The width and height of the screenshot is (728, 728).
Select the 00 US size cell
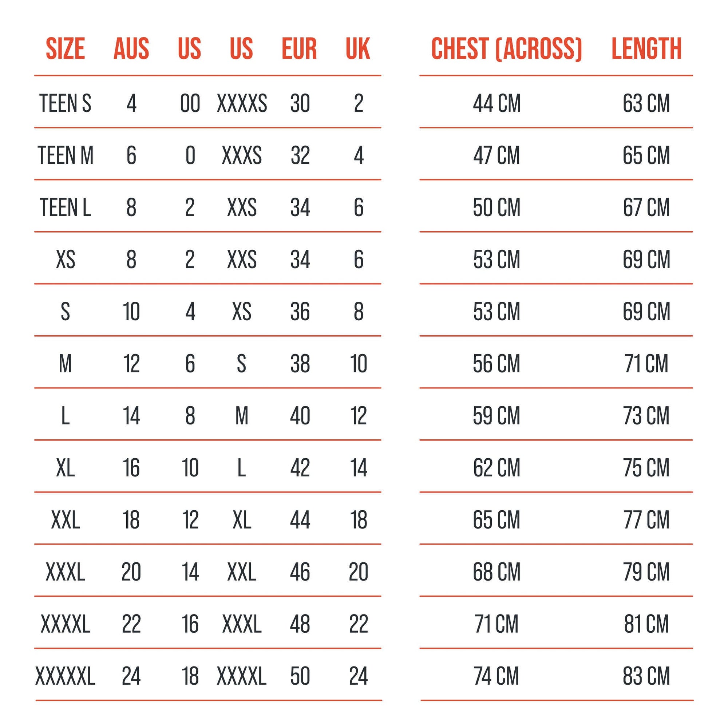(x=190, y=103)
